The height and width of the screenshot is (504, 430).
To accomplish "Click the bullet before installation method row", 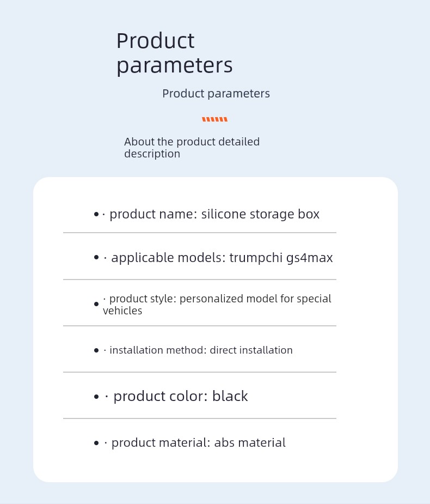I will click(96, 350).
